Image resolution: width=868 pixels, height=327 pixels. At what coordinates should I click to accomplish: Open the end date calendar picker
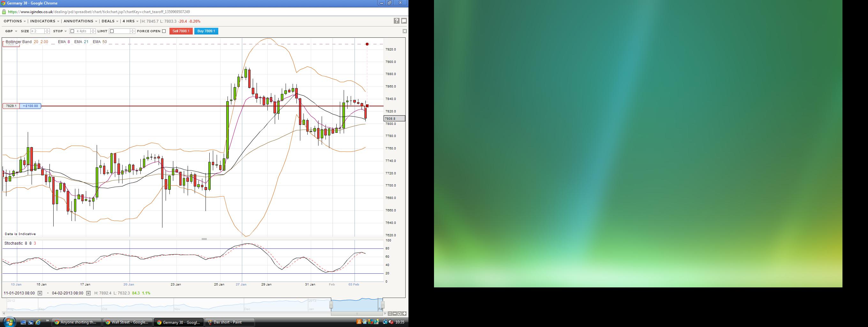[88, 293]
